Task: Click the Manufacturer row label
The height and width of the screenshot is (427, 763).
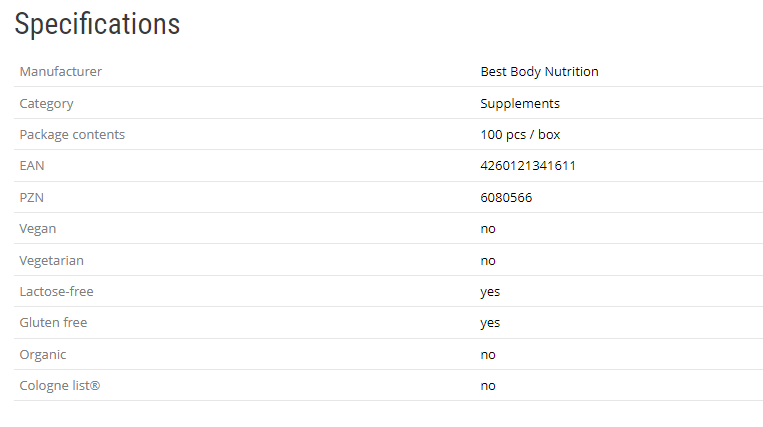Action: (x=60, y=72)
